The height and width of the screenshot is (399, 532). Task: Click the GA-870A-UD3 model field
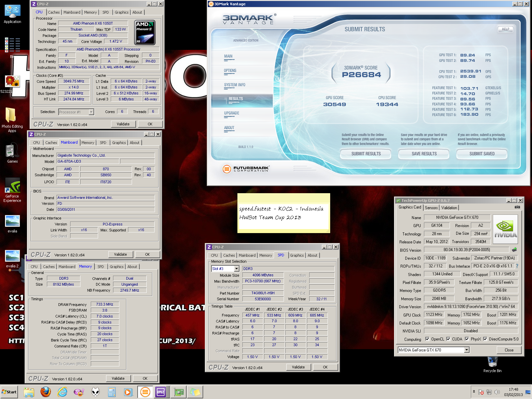88,161
